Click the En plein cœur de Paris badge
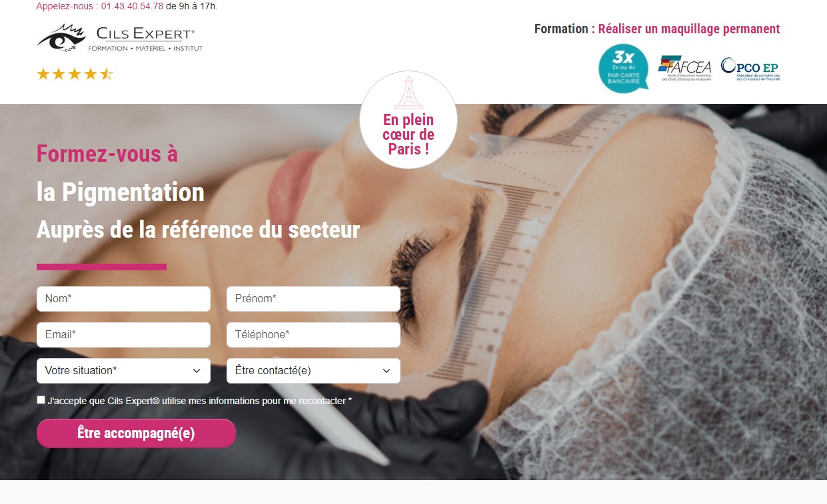The image size is (827, 504). 409,120
